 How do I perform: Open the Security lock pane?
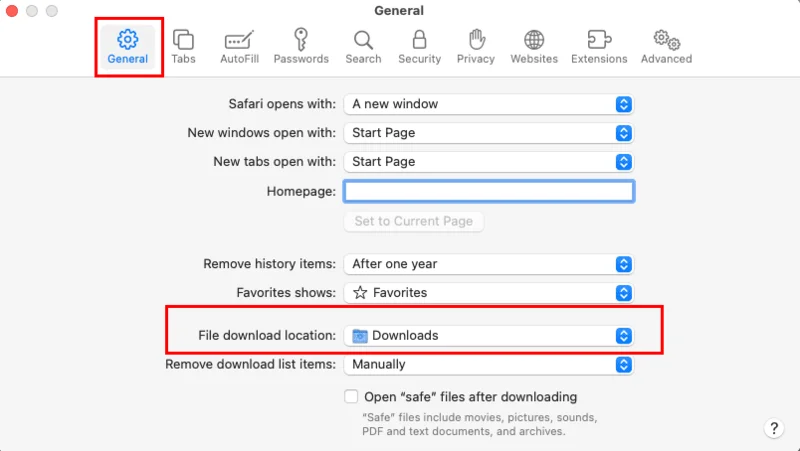coord(419,46)
